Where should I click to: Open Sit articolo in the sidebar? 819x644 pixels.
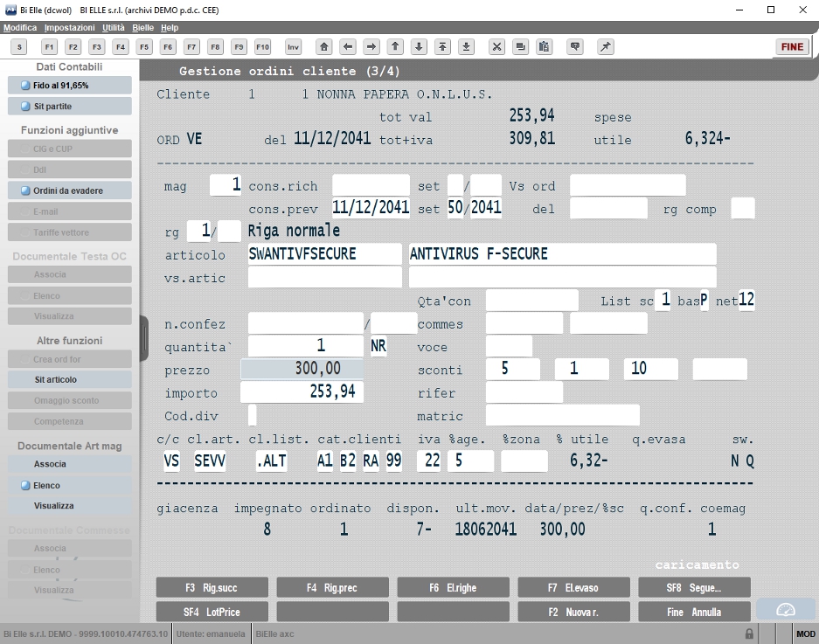click(x=69, y=380)
